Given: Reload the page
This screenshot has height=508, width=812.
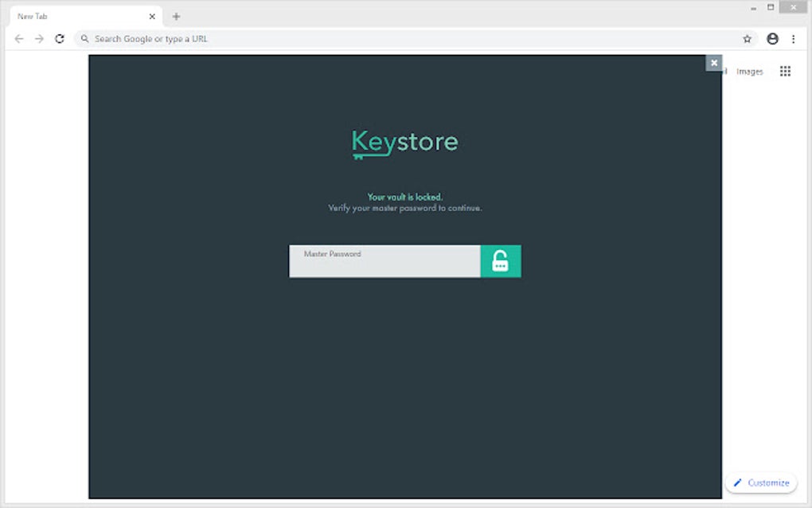Looking at the screenshot, I should tap(59, 37).
